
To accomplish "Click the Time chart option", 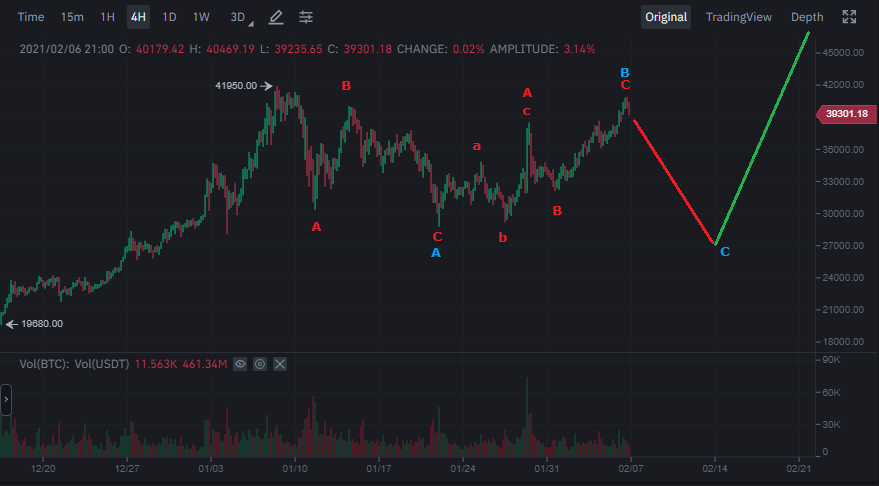I will 31,17.
